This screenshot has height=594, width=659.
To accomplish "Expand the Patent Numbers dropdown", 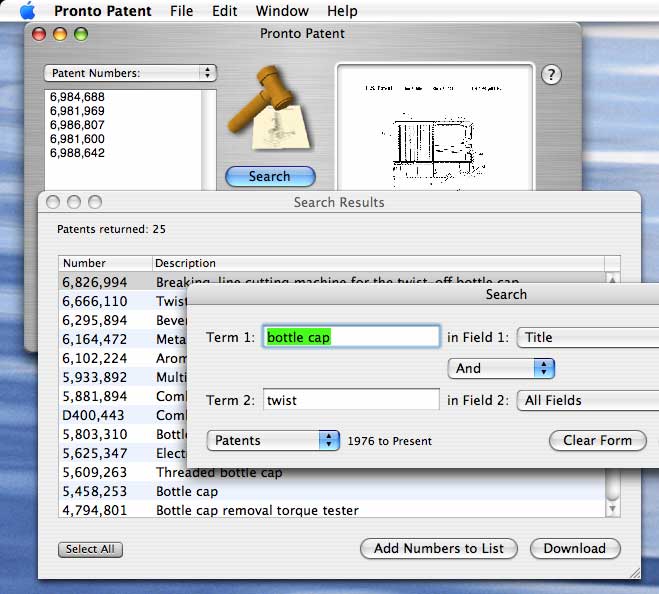I will (x=130, y=73).
